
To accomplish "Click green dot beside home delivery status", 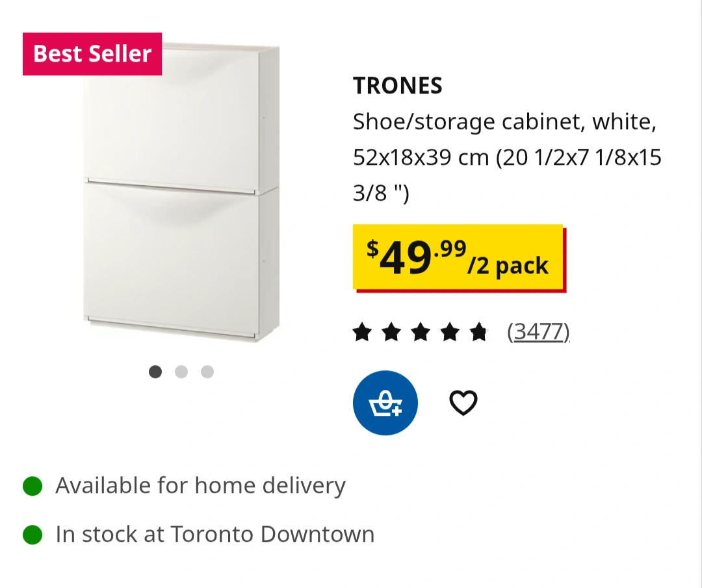I will 32,485.
